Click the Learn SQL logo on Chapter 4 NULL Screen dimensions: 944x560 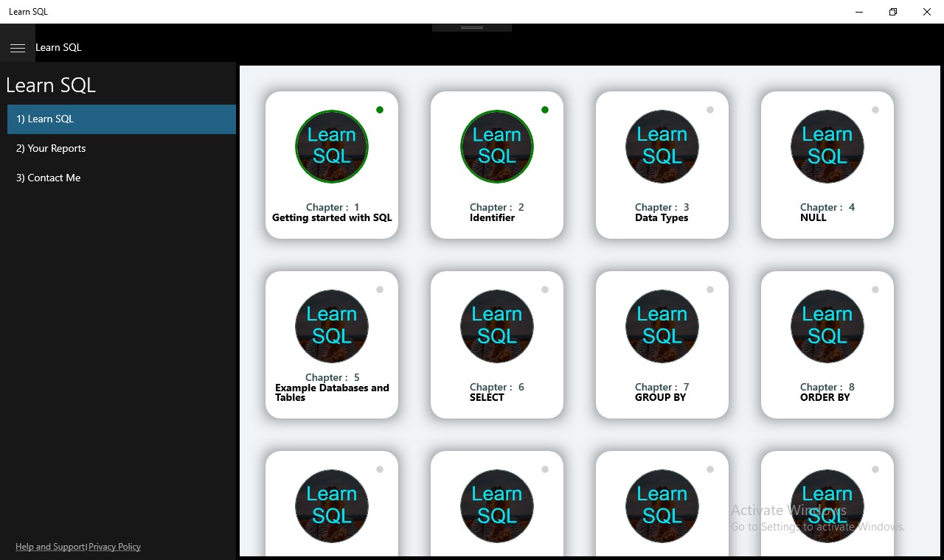827,146
